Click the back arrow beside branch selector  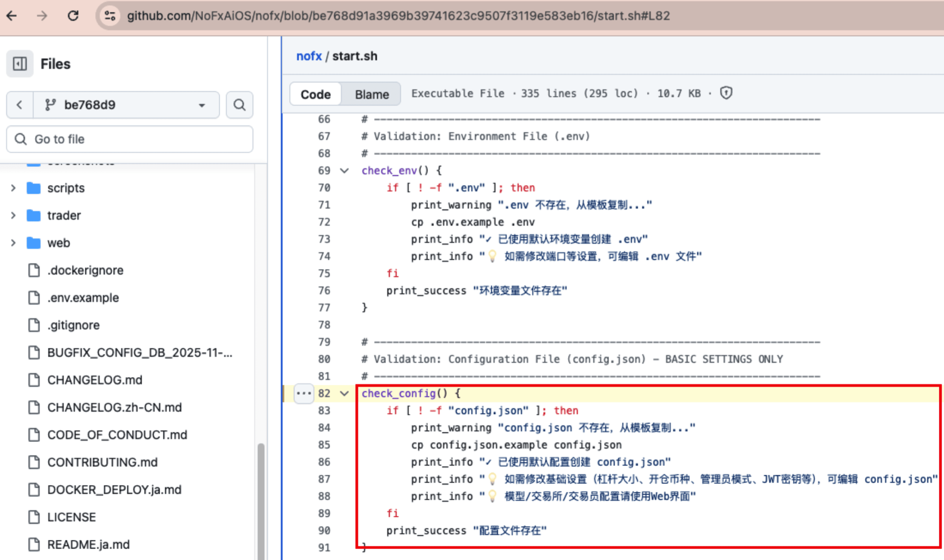[20, 105]
